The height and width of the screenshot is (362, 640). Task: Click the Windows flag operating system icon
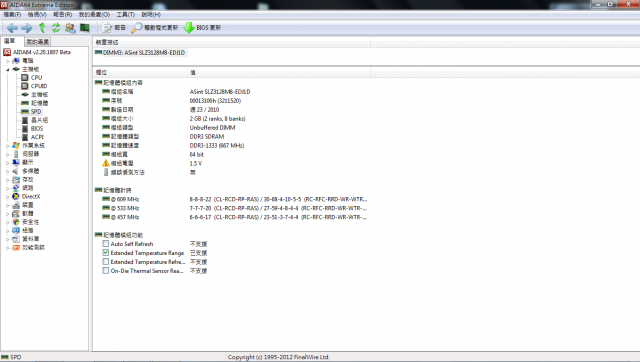16,145
